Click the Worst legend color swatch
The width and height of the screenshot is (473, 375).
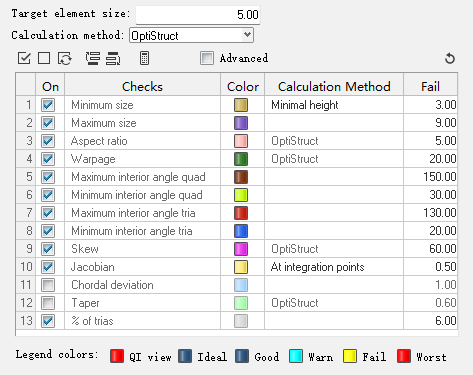(x=404, y=356)
